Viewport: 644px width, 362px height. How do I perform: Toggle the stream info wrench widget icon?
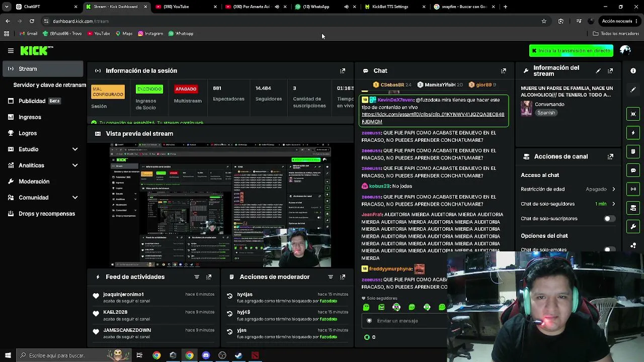[633, 226]
